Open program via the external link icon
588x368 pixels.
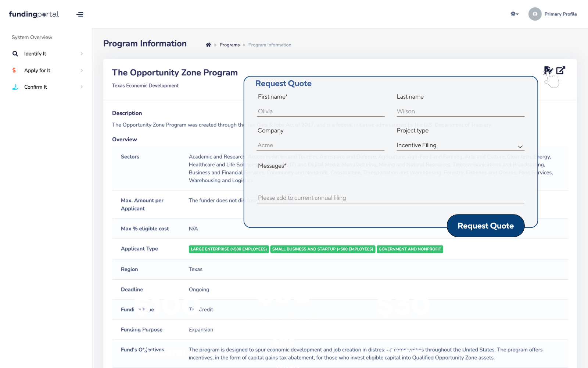560,70
